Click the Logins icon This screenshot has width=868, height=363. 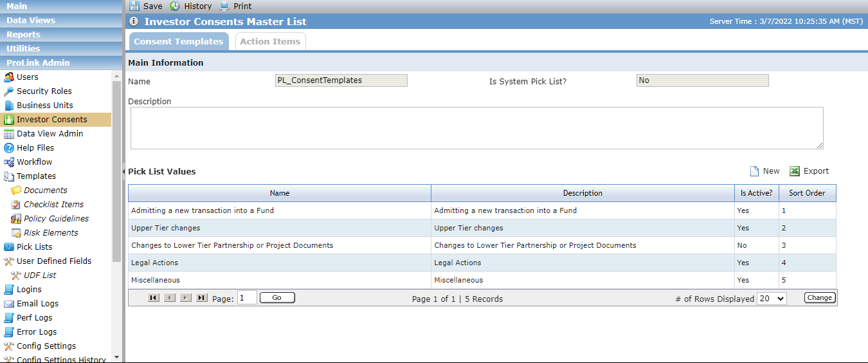pos(9,290)
